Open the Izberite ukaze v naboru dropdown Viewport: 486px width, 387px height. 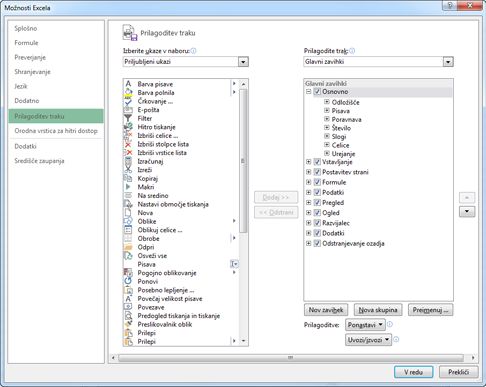coord(243,62)
